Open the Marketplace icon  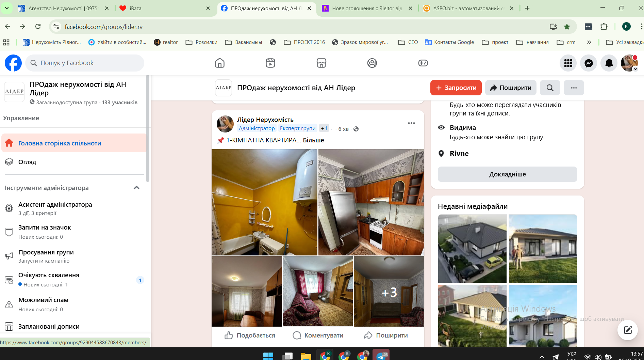click(321, 63)
